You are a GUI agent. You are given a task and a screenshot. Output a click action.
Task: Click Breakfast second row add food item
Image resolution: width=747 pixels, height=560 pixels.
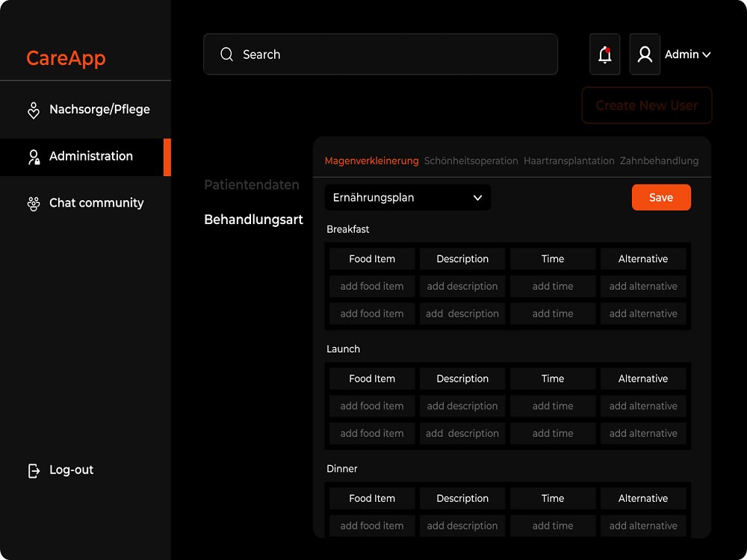tap(372, 314)
